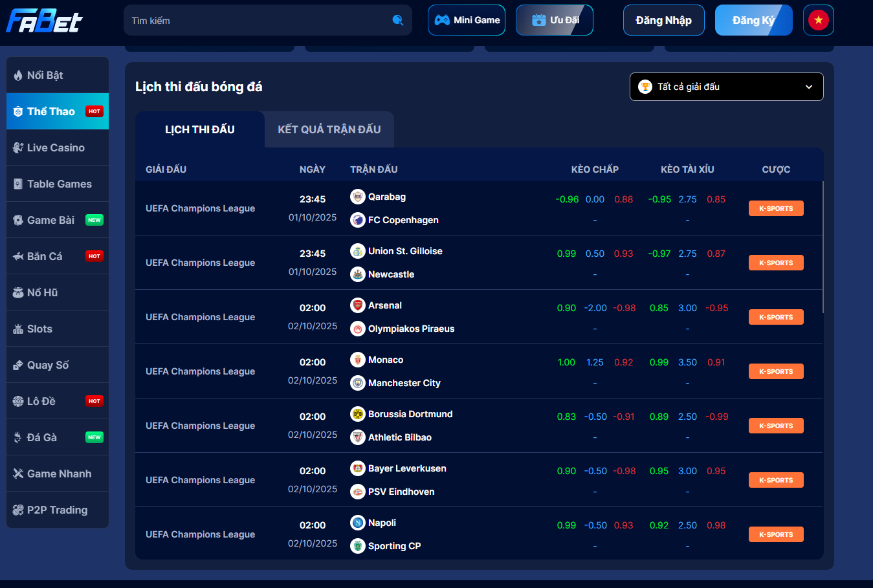Click the search magnifier icon
873x588 pixels.
click(398, 20)
